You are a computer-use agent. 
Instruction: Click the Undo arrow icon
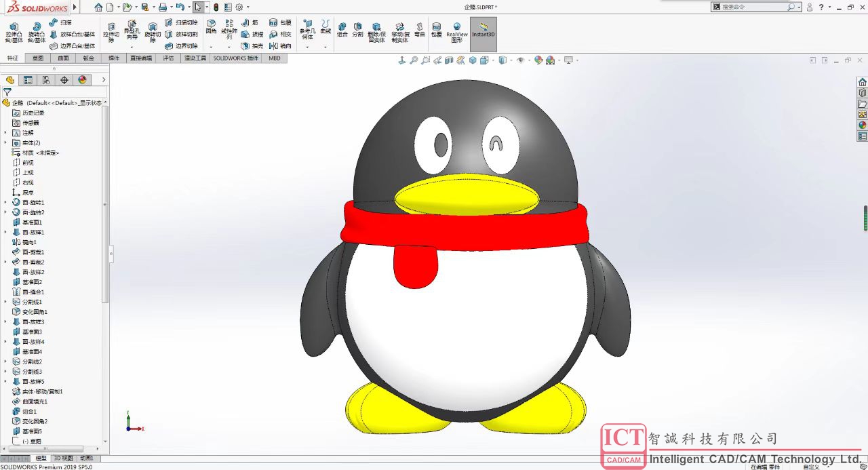[x=180, y=7]
